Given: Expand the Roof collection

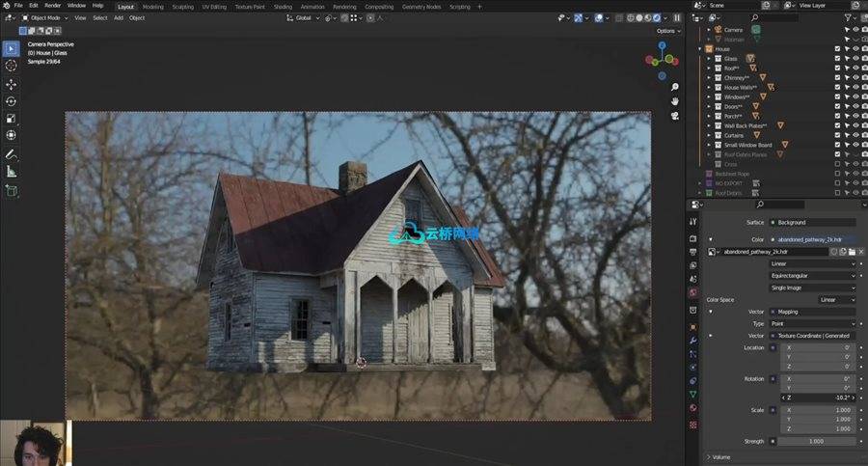Looking at the screenshot, I should coord(709,69).
